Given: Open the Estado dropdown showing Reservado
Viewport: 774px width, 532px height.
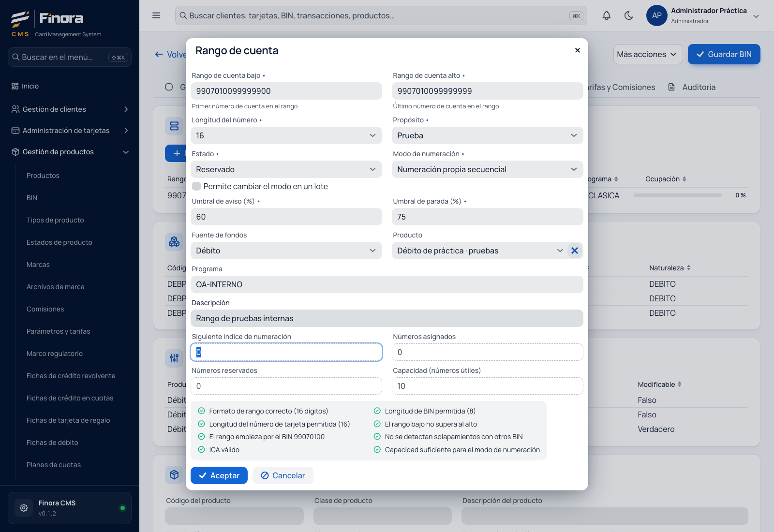Looking at the screenshot, I should (286, 169).
